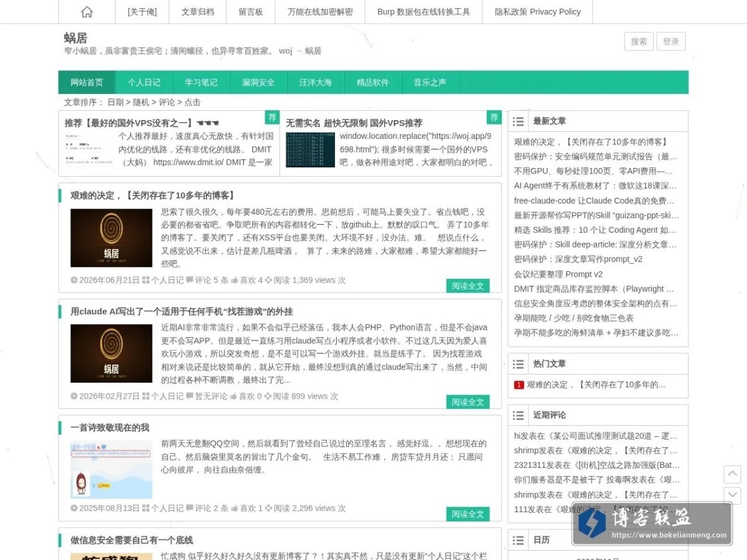Click the home icon in top navigation
This screenshot has height=560, width=747.
click(x=87, y=12)
